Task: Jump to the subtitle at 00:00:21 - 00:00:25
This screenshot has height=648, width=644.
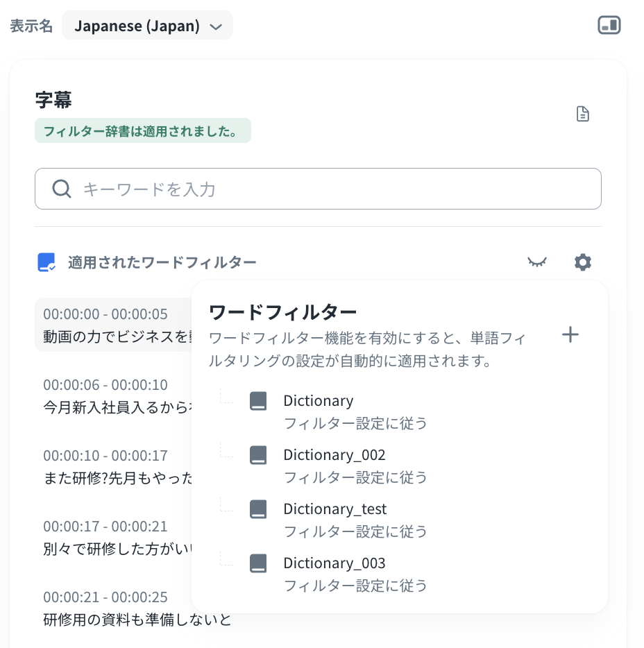Action: pyautogui.click(x=137, y=608)
